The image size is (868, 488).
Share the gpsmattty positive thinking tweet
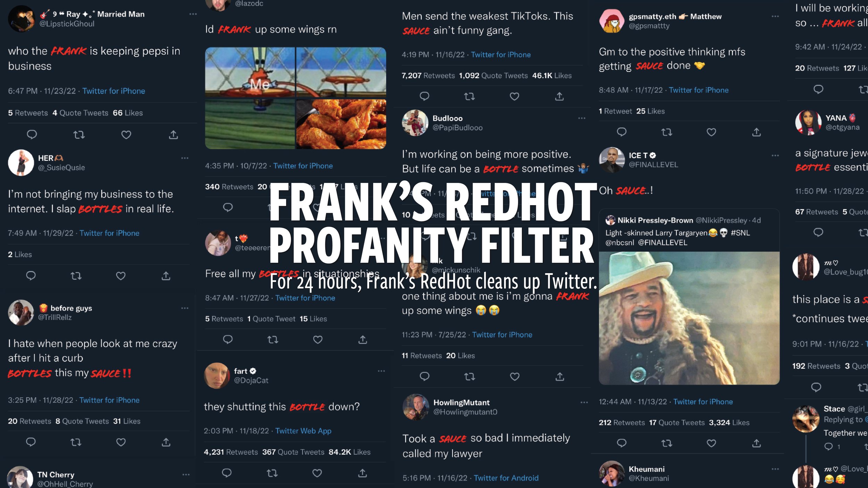[757, 132]
